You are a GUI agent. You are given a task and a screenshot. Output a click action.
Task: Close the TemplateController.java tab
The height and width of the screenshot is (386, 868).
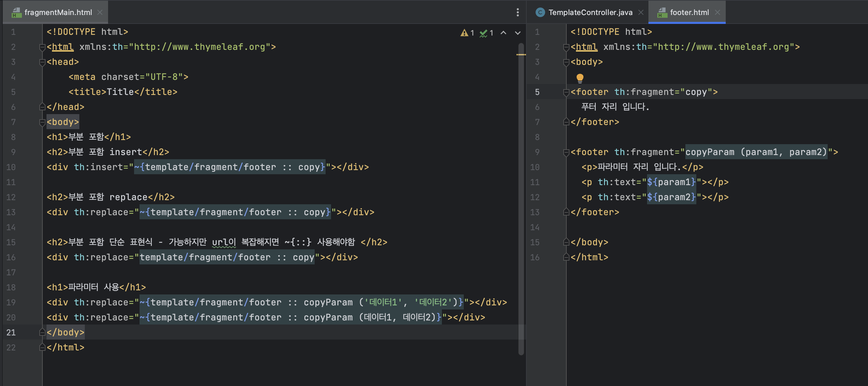tap(641, 12)
